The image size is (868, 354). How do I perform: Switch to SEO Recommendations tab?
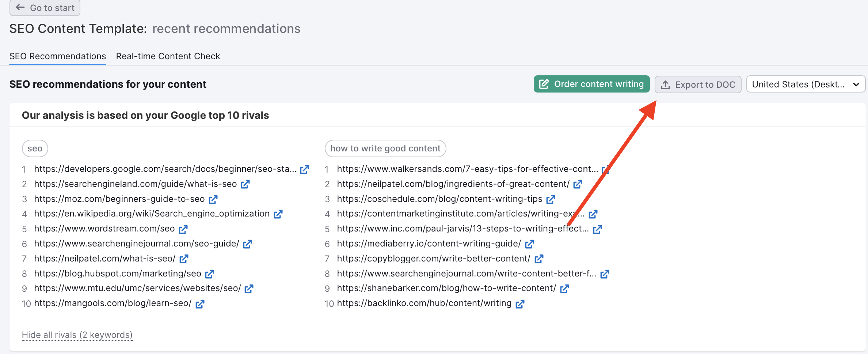click(x=58, y=56)
